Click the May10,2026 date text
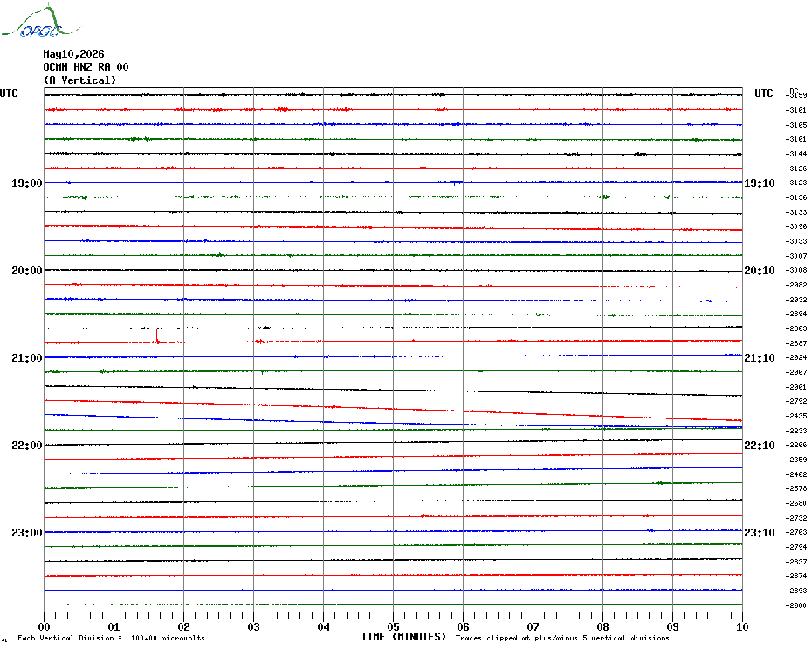This screenshot has height=650, width=812. click(x=73, y=54)
